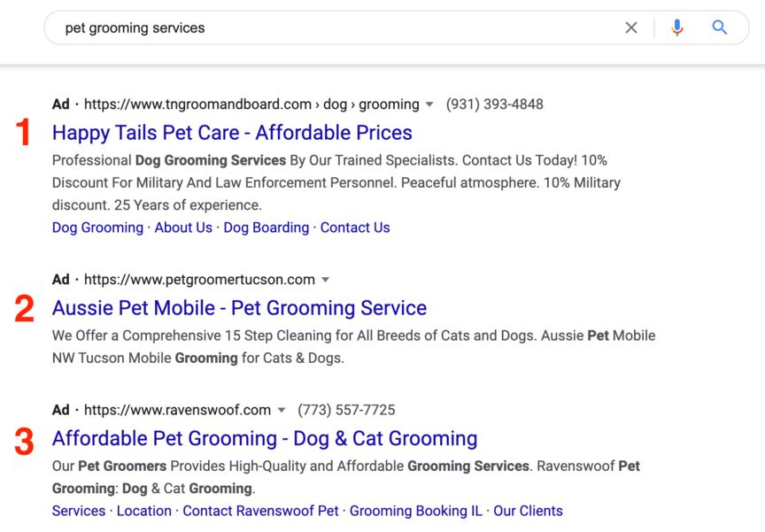Go to the Dog Boarding sitelink
The height and width of the screenshot is (532, 765).
tap(266, 227)
